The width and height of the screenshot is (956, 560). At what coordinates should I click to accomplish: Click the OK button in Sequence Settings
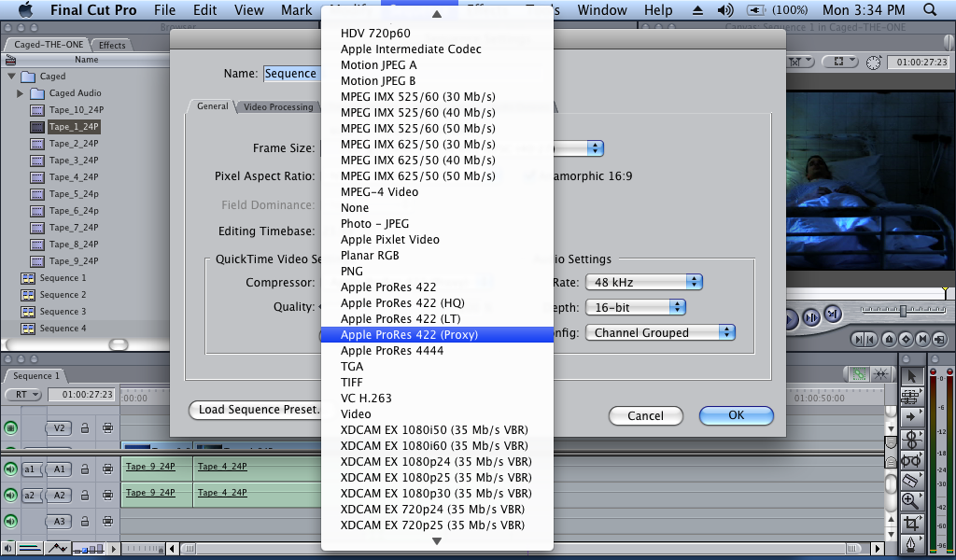736,415
